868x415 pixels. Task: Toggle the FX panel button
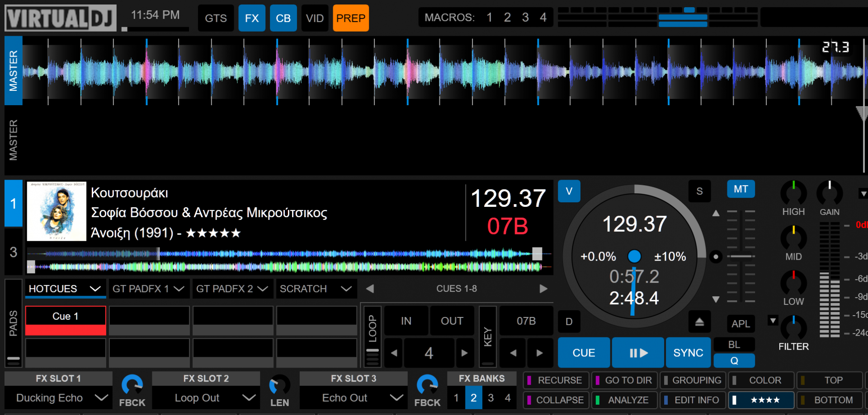click(252, 18)
